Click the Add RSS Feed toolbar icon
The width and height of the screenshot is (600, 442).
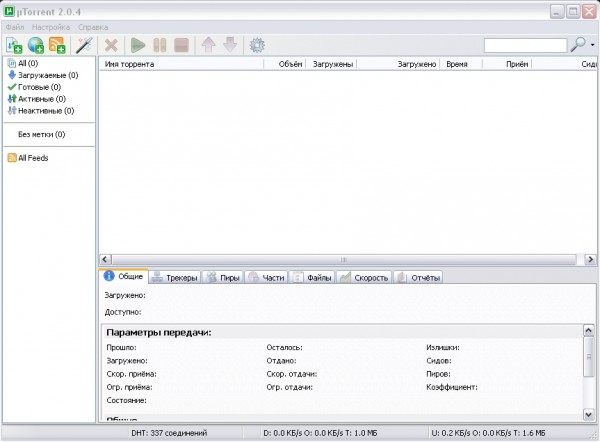57,45
